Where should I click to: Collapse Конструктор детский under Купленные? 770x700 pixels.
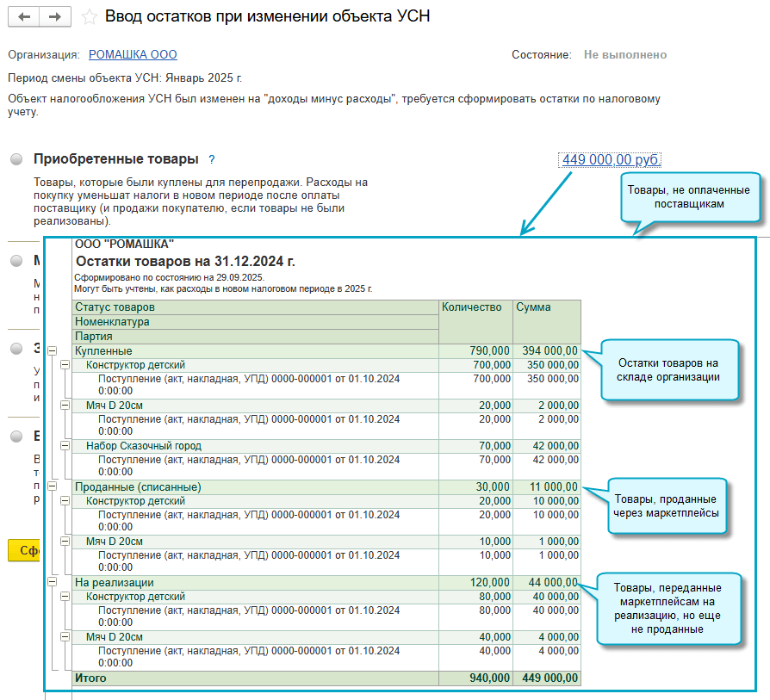65,365
